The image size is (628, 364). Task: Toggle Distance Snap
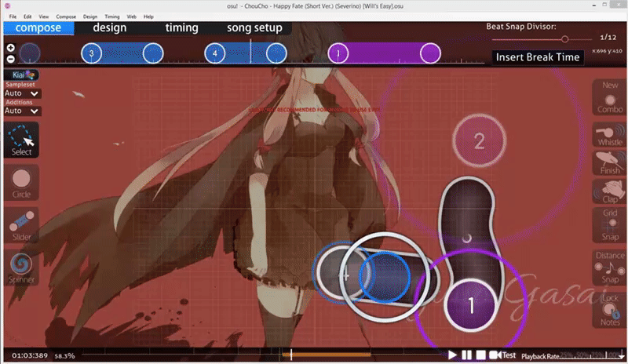point(610,268)
